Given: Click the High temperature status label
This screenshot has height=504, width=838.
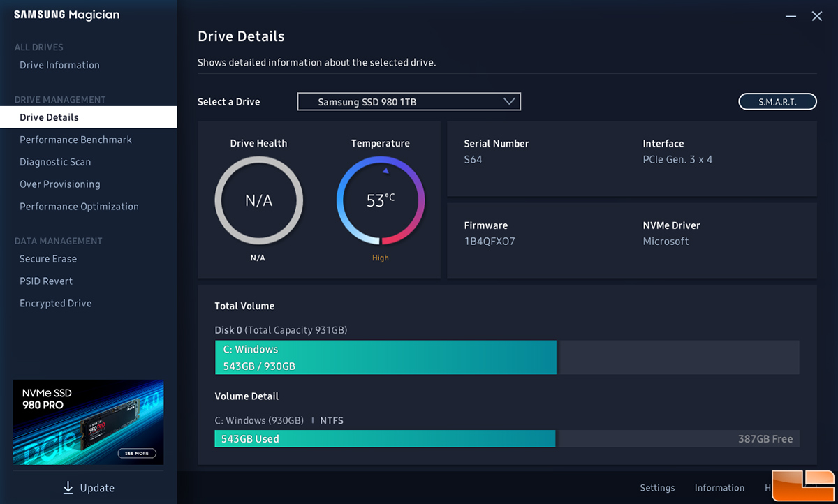Looking at the screenshot, I should [381, 258].
